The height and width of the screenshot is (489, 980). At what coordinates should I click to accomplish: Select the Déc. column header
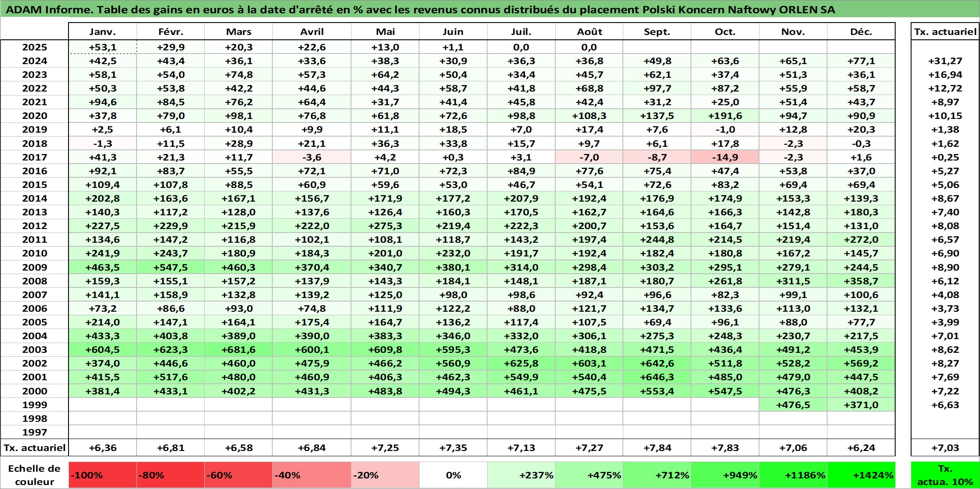861,32
